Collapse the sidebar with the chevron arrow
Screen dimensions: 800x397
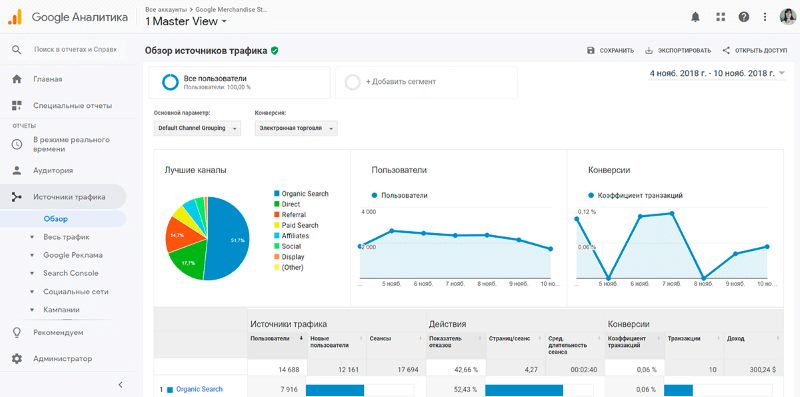point(120,384)
